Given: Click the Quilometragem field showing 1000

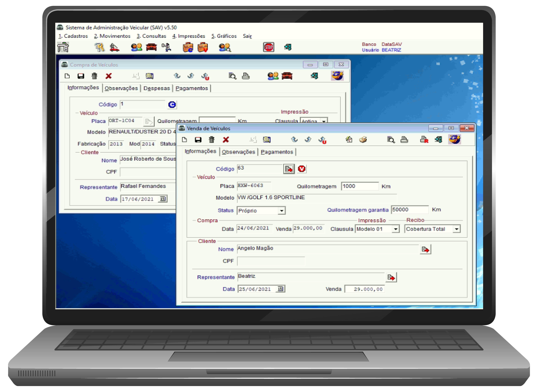Looking at the screenshot, I should (x=360, y=186).
